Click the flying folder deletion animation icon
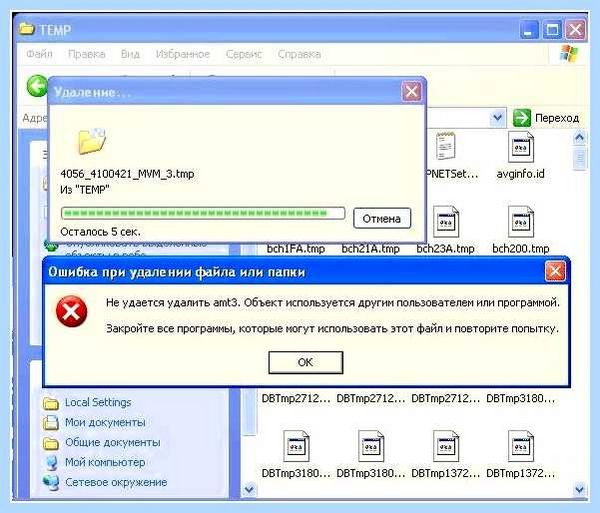The height and width of the screenshot is (513, 600). [x=91, y=141]
